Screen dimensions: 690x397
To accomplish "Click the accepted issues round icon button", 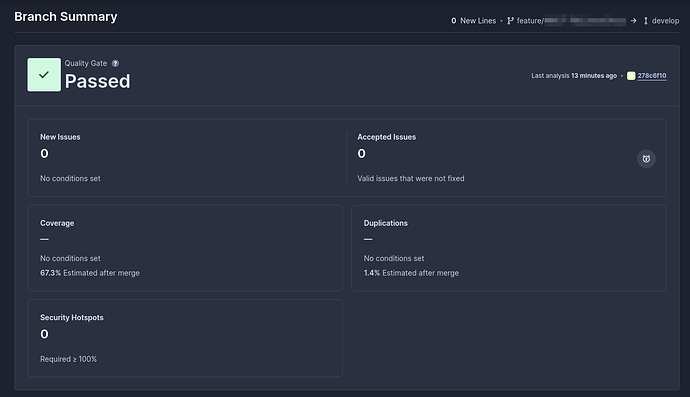I will (x=646, y=159).
